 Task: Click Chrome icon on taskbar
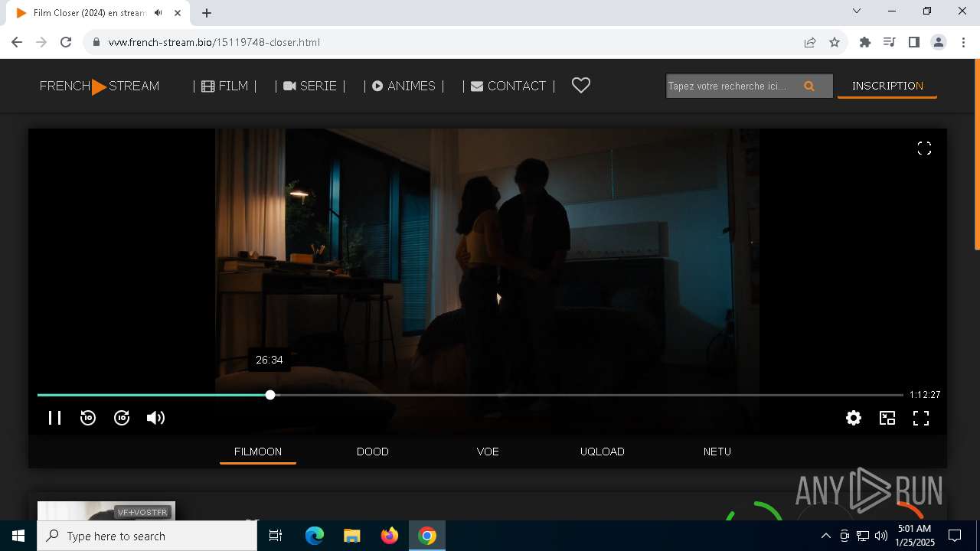pos(427,536)
